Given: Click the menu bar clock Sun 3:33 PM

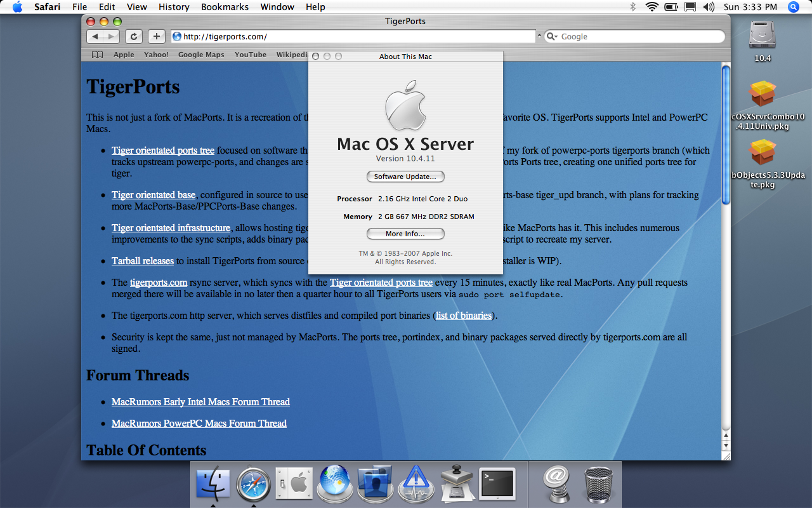Looking at the screenshot, I should pos(750,7).
